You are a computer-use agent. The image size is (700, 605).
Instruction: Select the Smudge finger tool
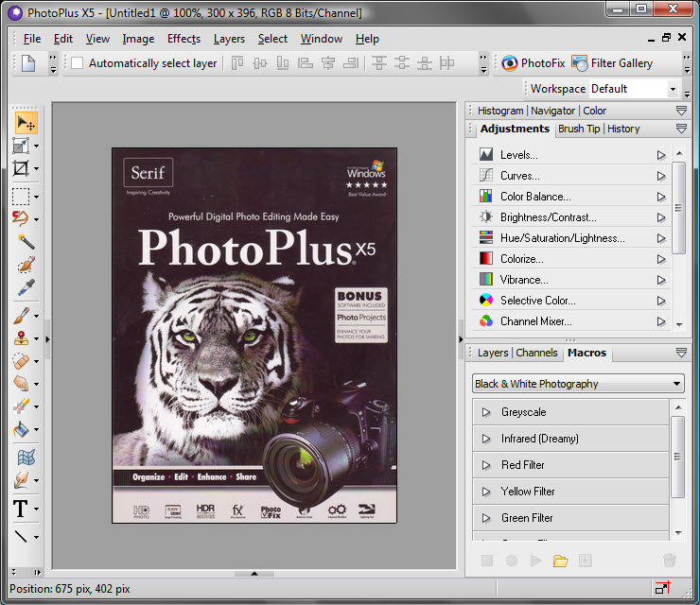click(21, 384)
